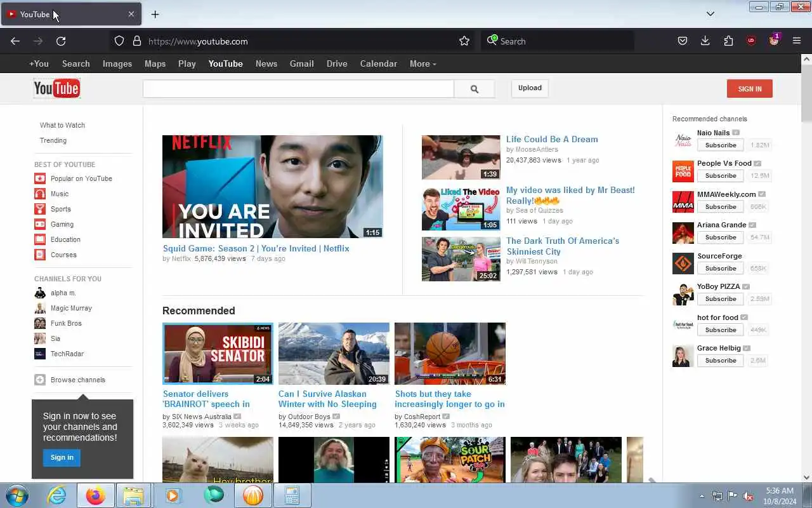Open Popular on YouTube icon
Screen dimensions: 812x508
tap(40, 178)
